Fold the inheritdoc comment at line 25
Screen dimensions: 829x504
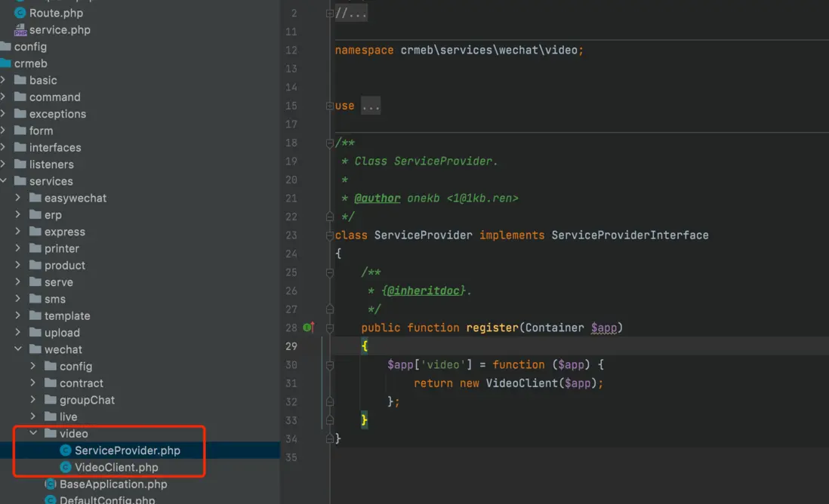pyautogui.click(x=329, y=272)
